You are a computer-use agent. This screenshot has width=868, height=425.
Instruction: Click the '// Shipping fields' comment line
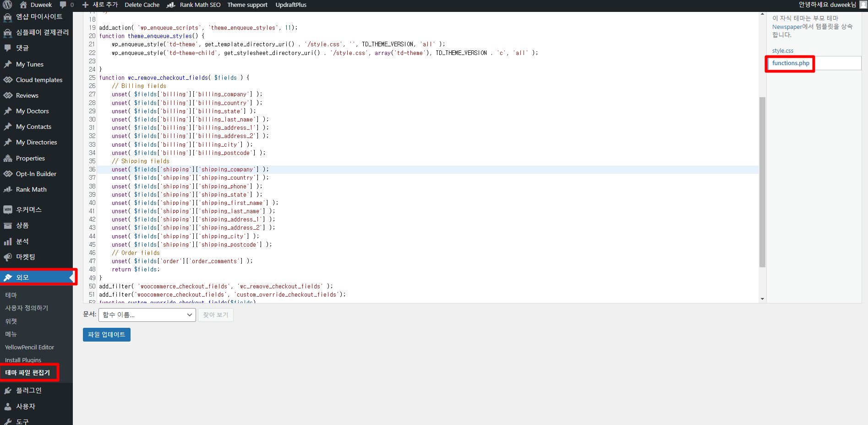pyautogui.click(x=141, y=161)
